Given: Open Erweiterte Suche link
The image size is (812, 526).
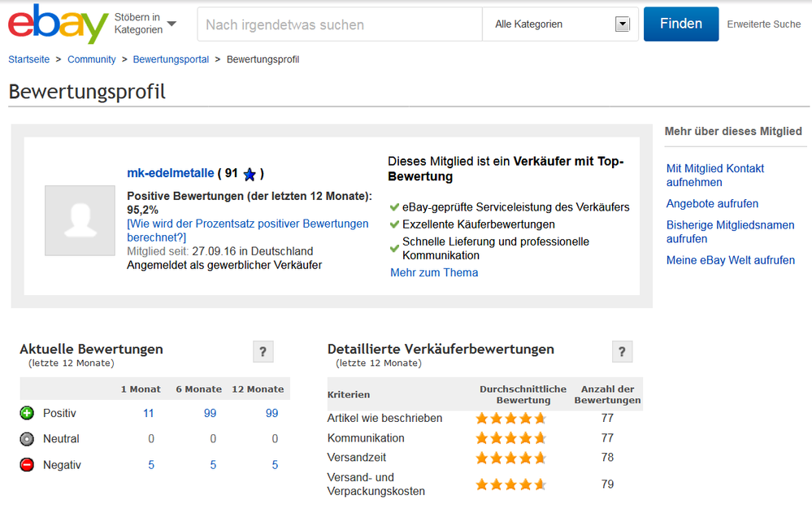Looking at the screenshot, I should click(x=763, y=24).
